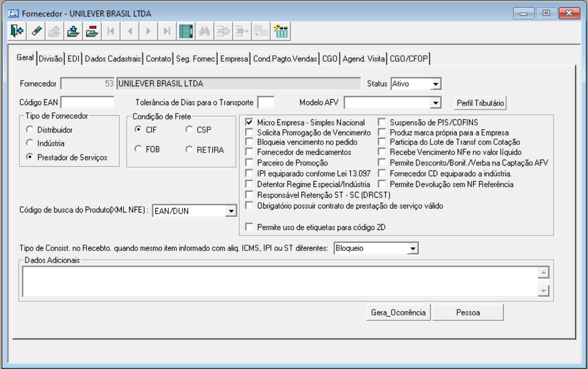The width and height of the screenshot is (588, 369).
Task: Open the Status dropdown
Action: 436,84
